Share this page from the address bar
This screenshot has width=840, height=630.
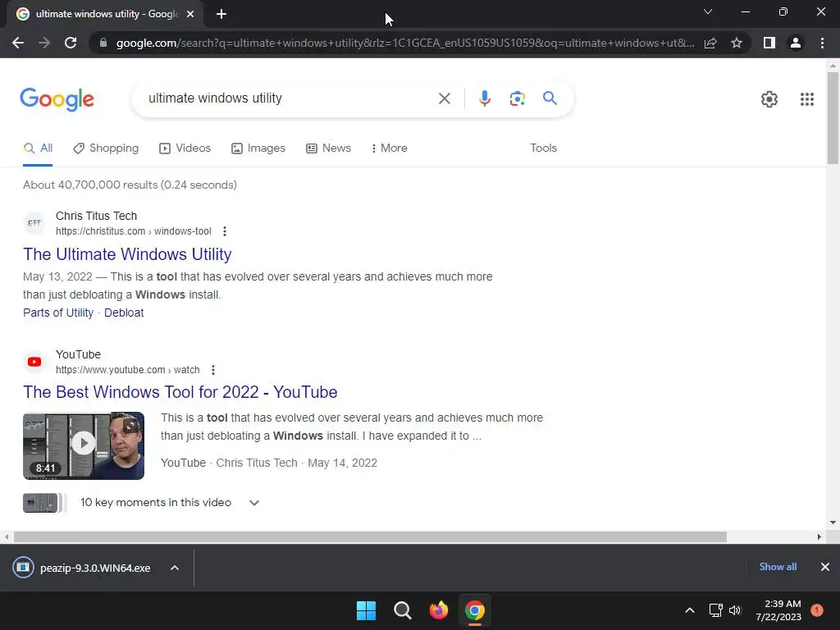[710, 43]
